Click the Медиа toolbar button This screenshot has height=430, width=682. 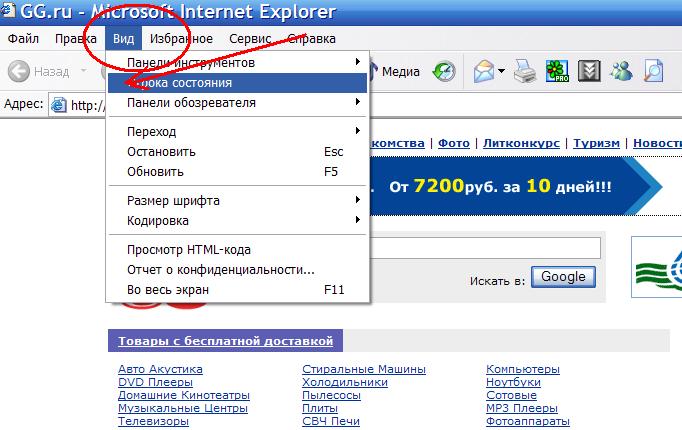[396, 71]
